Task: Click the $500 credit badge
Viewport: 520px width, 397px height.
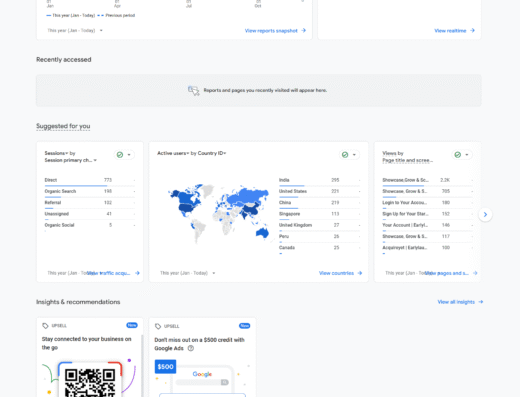Action: (165, 367)
